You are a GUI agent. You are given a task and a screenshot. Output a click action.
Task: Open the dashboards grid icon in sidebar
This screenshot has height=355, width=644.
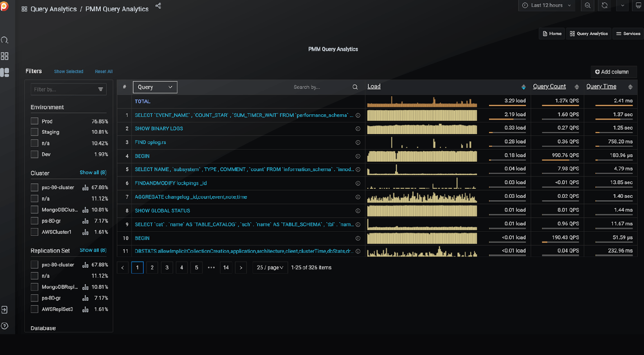coord(5,56)
